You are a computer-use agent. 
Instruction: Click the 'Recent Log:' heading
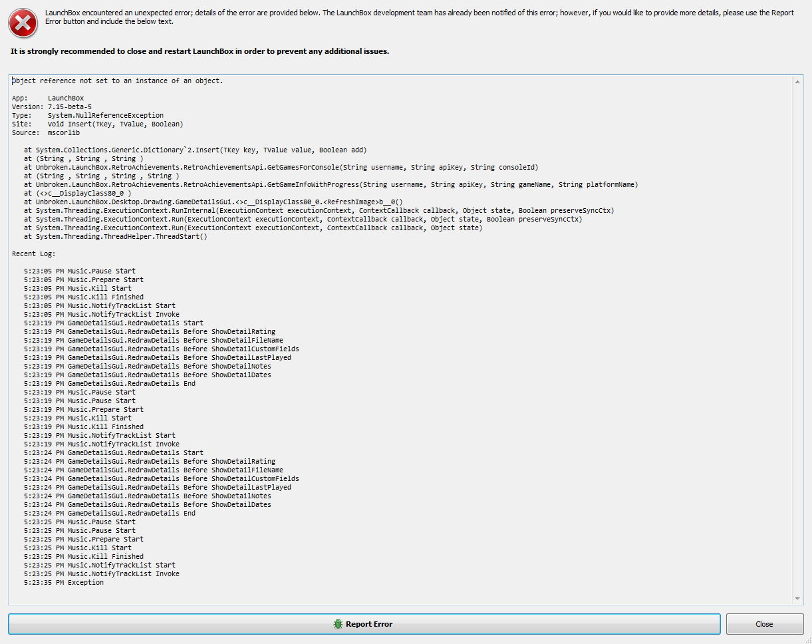click(x=34, y=253)
